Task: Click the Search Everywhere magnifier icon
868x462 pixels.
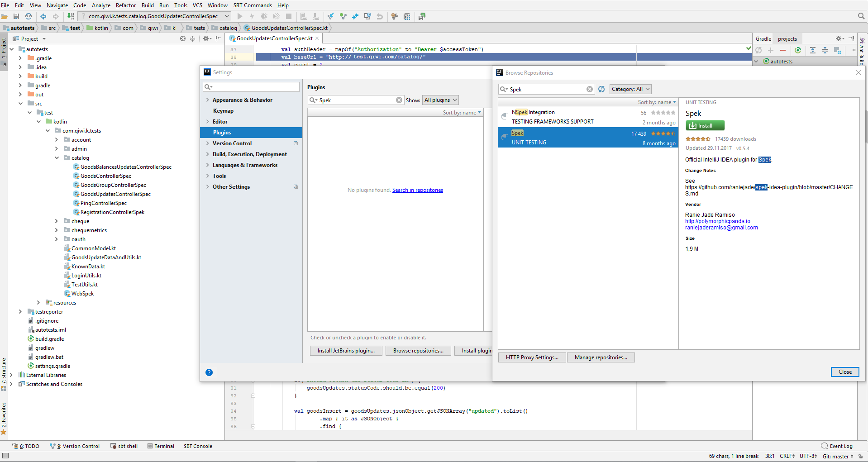Action: (861, 16)
